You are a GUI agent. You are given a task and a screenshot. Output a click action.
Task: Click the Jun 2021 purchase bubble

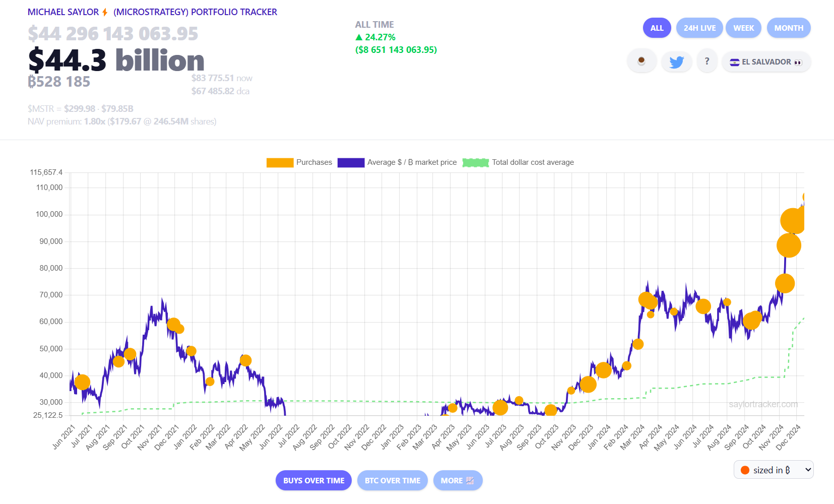pos(82,383)
